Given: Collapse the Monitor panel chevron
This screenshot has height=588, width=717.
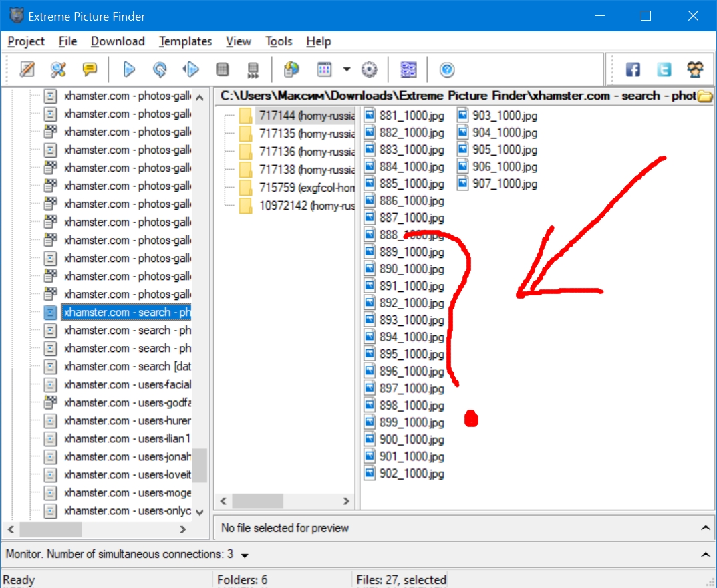Looking at the screenshot, I should [706, 555].
